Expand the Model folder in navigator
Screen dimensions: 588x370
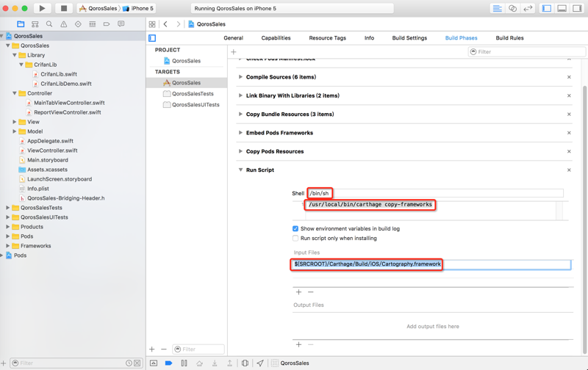(14, 131)
